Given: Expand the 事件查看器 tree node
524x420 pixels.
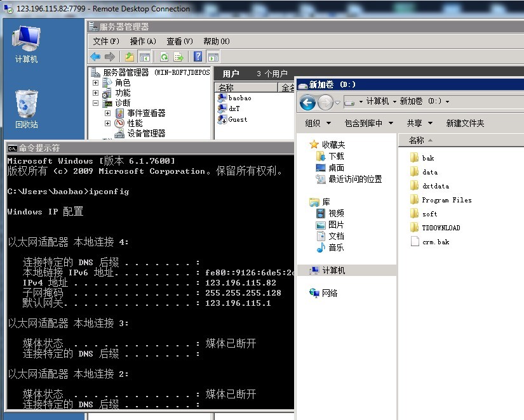Looking at the screenshot, I should click(107, 113).
